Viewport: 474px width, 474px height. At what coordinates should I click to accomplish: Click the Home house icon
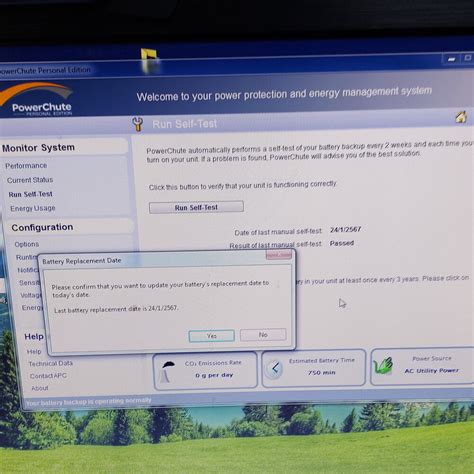(x=461, y=117)
